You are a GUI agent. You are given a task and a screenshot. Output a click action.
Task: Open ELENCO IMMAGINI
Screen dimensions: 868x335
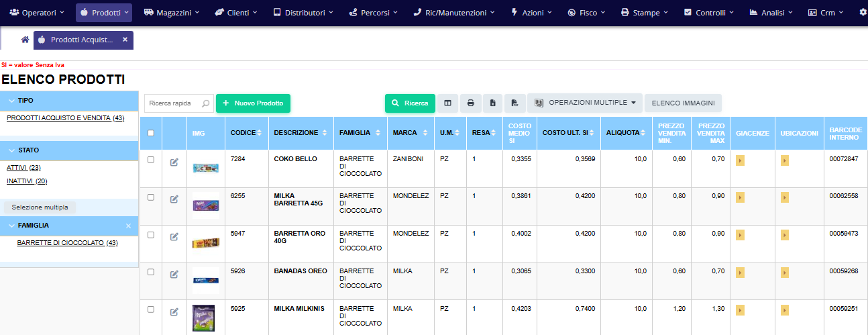683,103
